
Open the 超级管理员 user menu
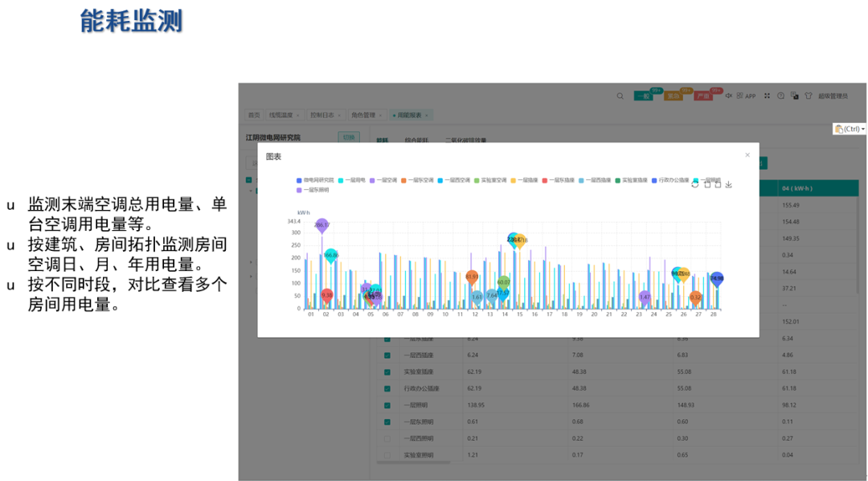pos(833,96)
